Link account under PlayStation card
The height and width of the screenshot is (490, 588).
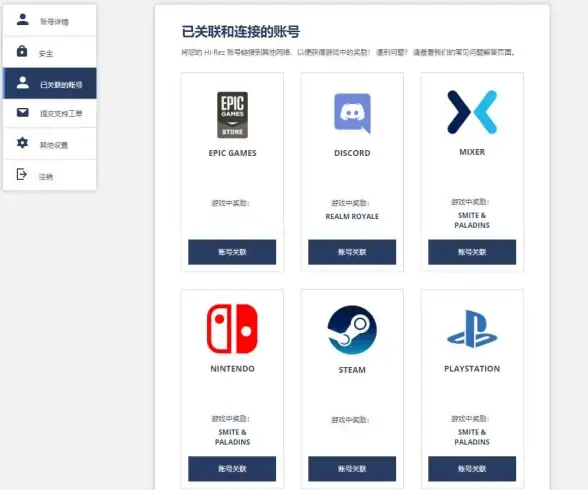click(x=472, y=469)
